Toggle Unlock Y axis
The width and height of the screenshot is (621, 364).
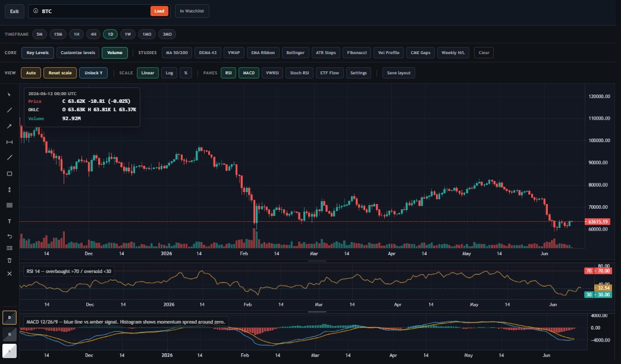(93, 73)
